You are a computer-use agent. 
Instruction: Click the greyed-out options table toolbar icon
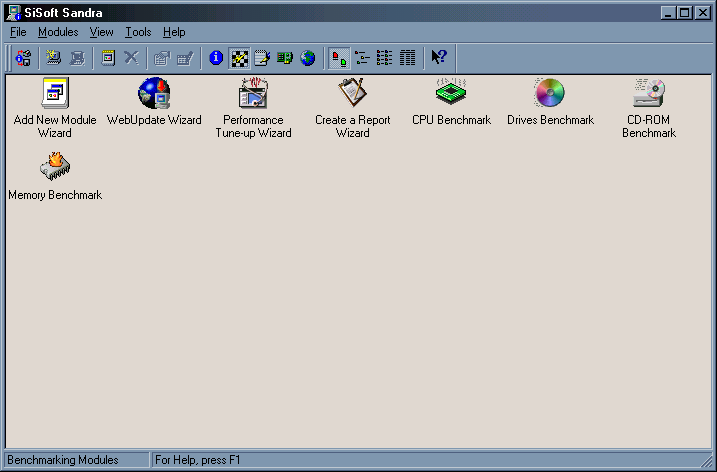click(185, 58)
